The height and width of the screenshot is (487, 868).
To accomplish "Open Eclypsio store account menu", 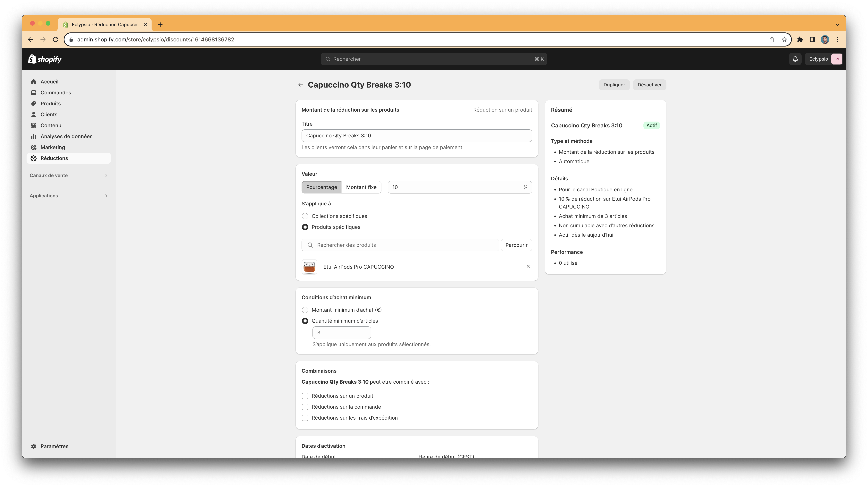I will (824, 59).
